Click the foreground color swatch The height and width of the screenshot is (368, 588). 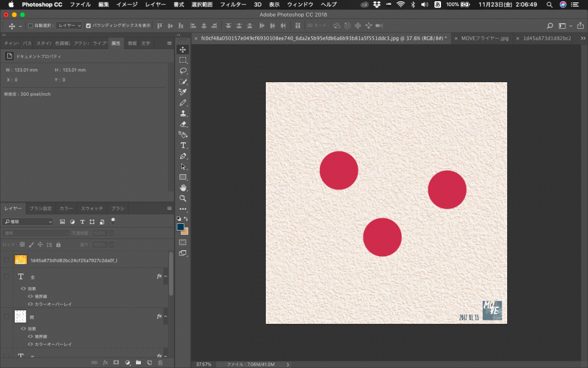click(x=181, y=227)
